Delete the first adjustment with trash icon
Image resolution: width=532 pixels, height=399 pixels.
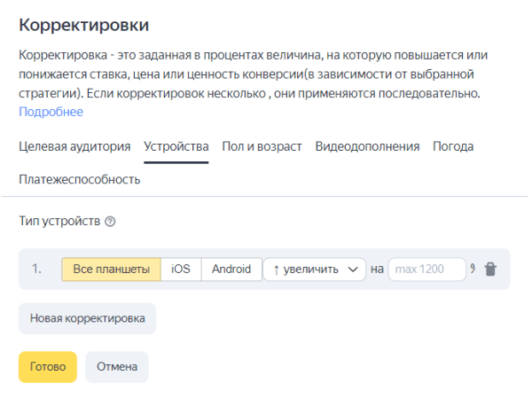coord(491,270)
